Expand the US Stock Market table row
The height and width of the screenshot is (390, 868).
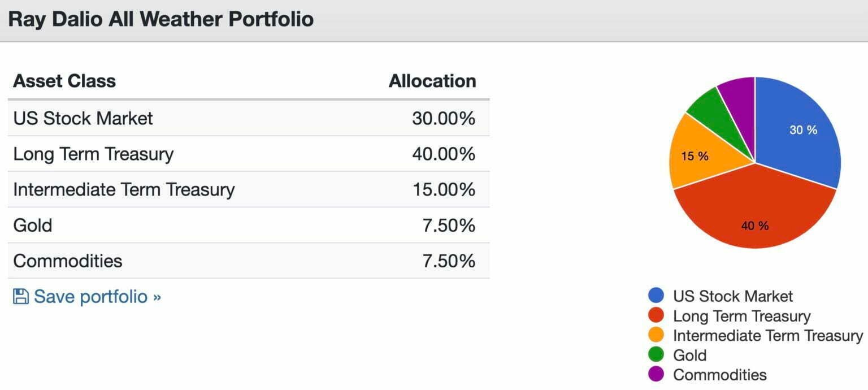pyautogui.click(x=83, y=118)
